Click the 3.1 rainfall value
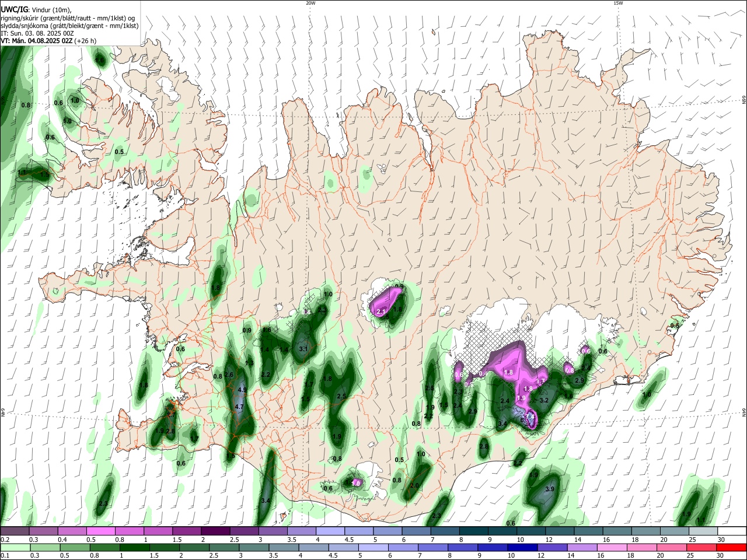The height and width of the screenshot is (560, 747). (303, 349)
